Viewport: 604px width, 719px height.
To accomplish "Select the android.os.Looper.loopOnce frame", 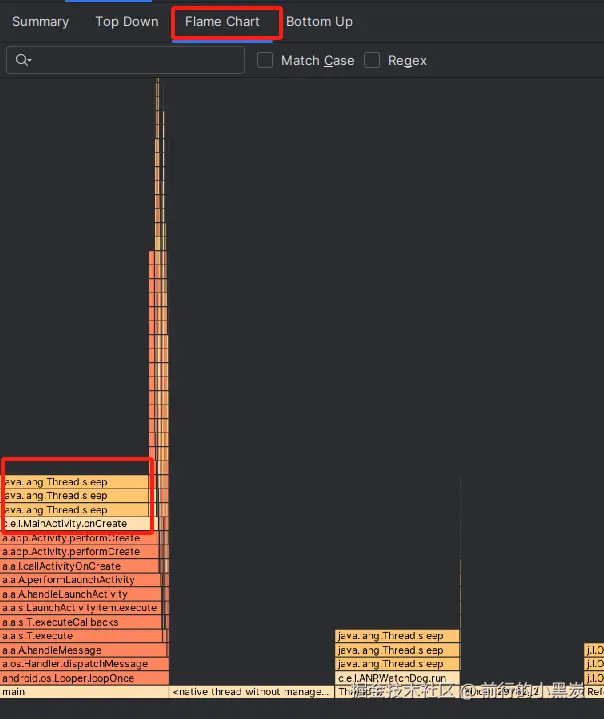I will pos(84,678).
